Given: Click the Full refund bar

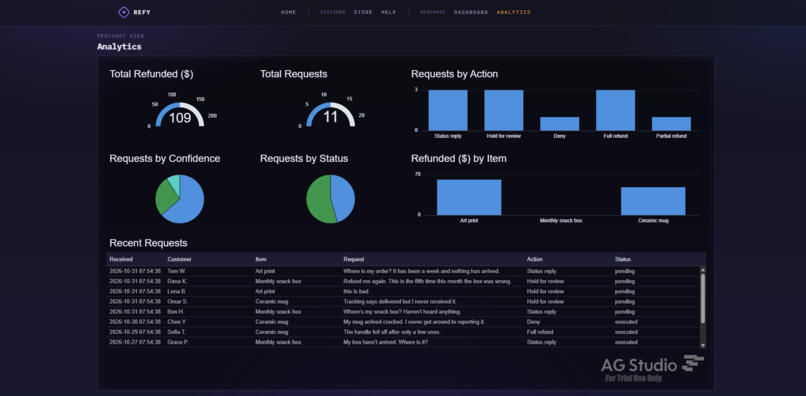Looking at the screenshot, I should pyautogui.click(x=615, y=110).
